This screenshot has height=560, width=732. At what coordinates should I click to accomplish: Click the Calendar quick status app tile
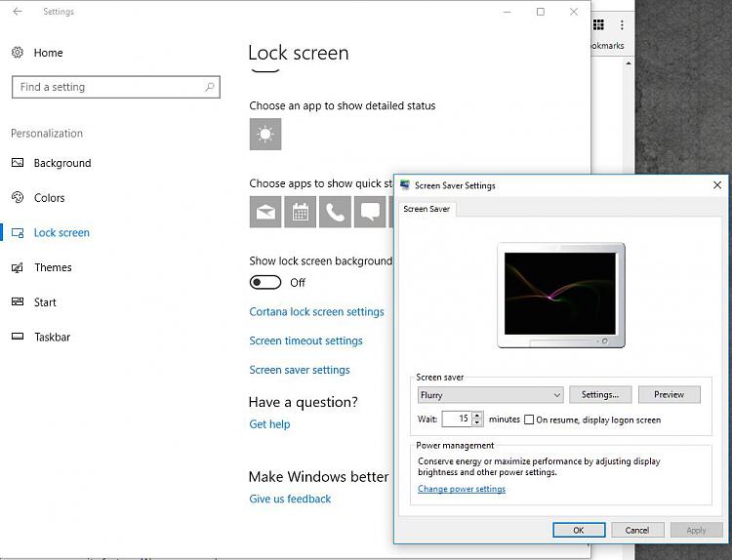point(301,212)
